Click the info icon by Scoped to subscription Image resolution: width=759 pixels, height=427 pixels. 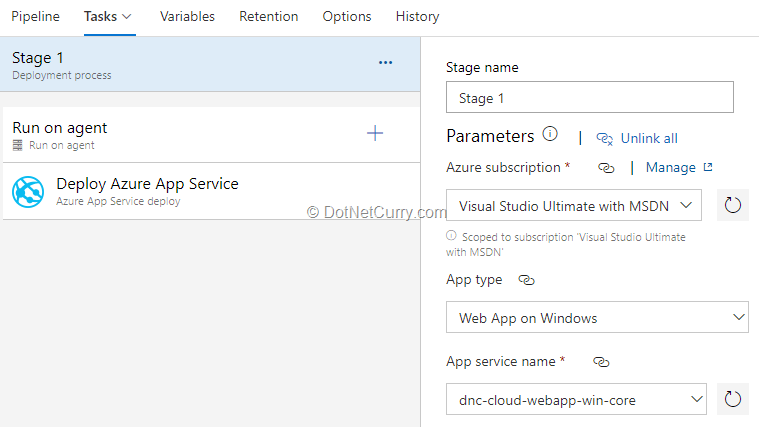(x=451, y=236)
